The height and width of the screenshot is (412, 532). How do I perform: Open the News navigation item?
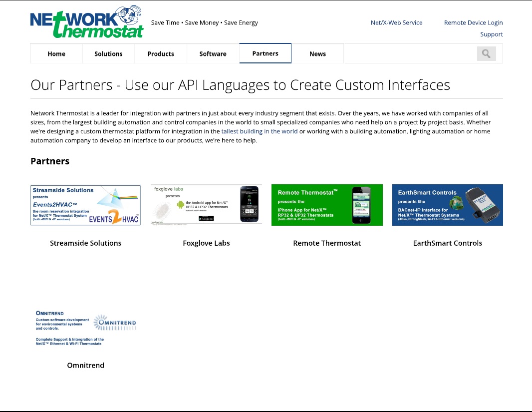(x=317, y=53)
